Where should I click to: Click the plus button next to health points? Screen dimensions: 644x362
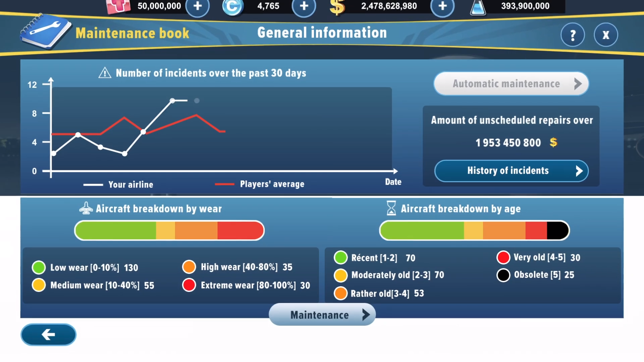point(197,6)
